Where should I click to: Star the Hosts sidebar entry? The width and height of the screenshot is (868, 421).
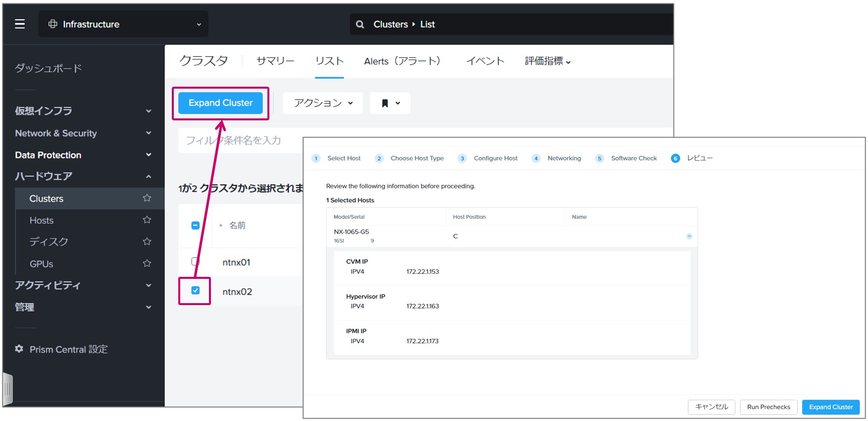click(147, 220)
